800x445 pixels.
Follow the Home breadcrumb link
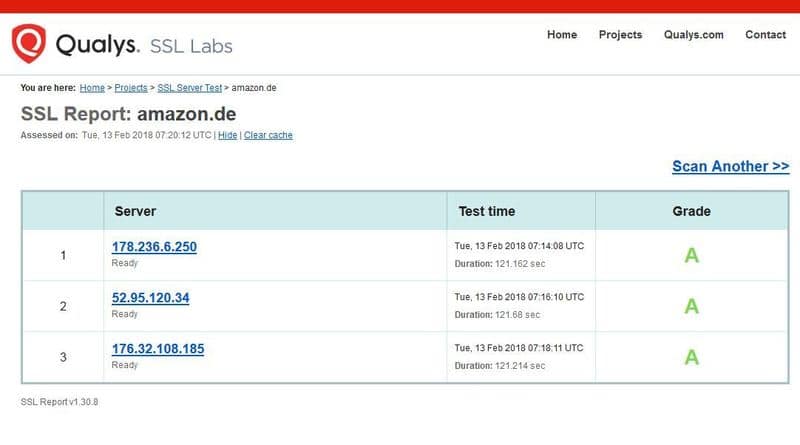(x=92, y=88)
